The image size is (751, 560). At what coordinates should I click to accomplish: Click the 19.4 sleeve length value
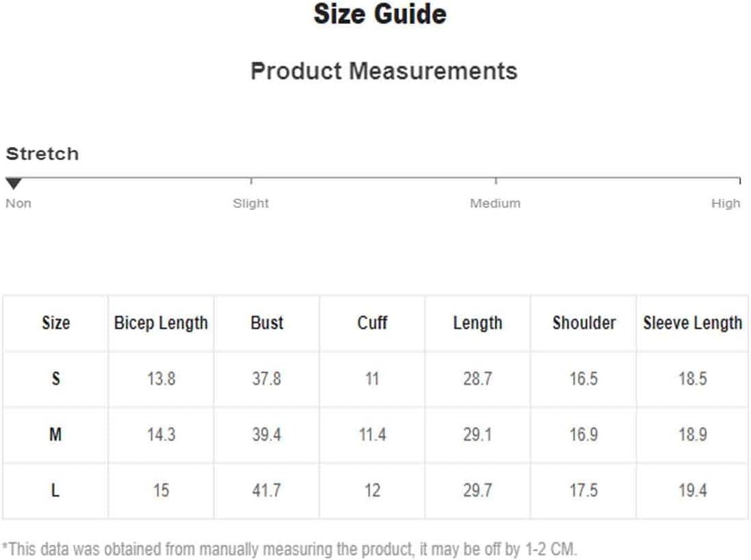[x=693, y=490]
